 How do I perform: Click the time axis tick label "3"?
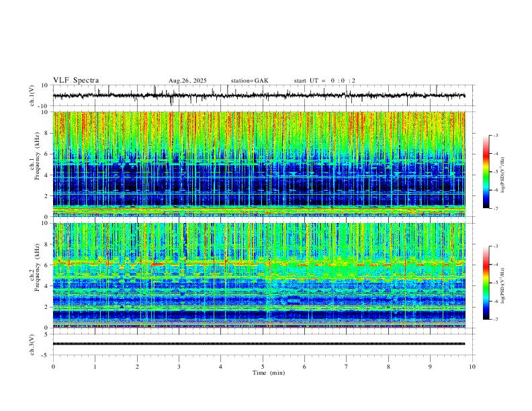click(x=179, y=367)
